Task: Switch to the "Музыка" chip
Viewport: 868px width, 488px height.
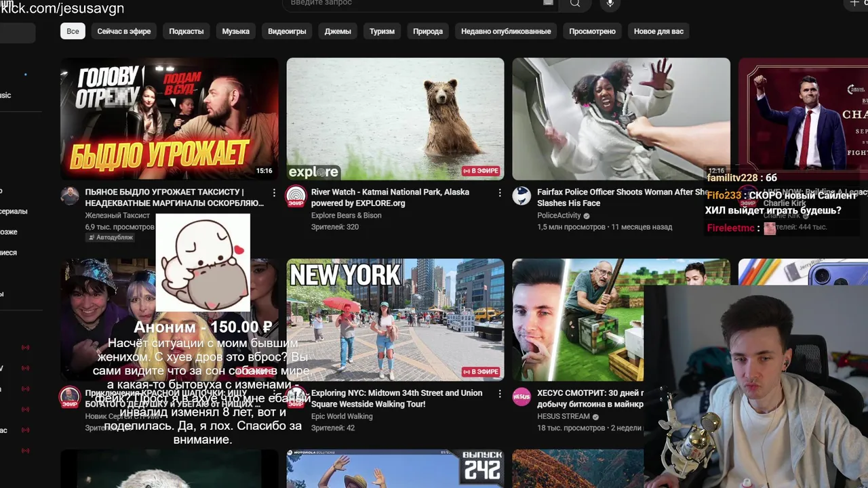Action: pos(236,31)
